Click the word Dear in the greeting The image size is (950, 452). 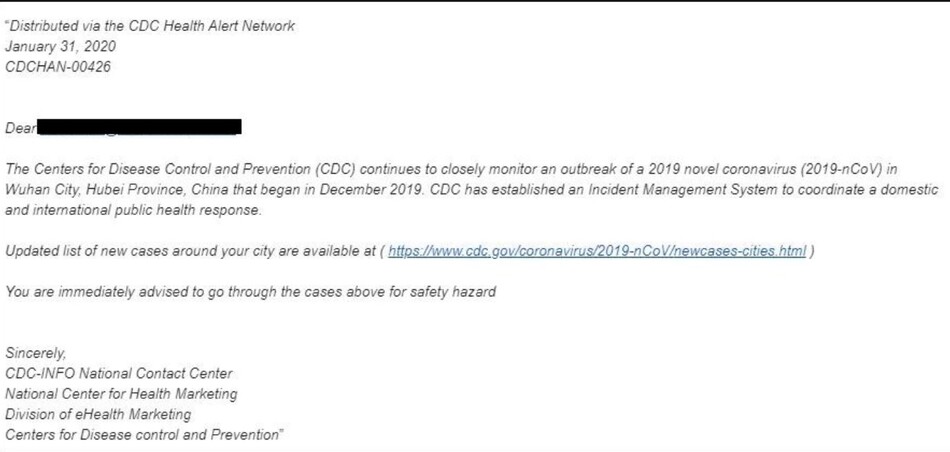[x=21, y=128]
